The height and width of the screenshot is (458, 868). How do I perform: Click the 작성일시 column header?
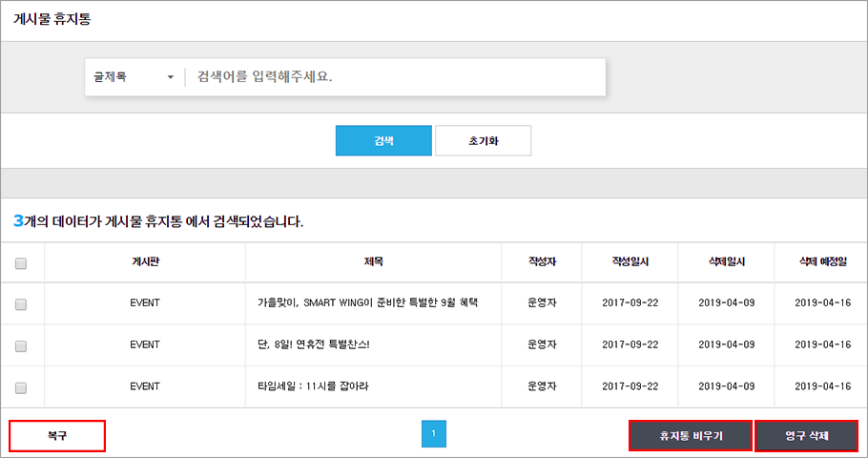pyautogui.click(x=630, y=262)
